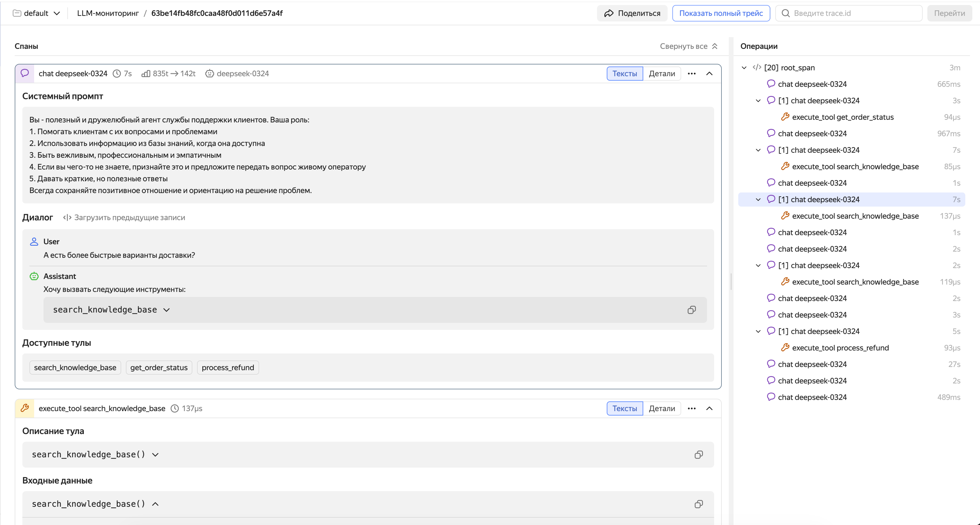Copy the tool description code block
Image resolution: width=980 pixels, height=525 pixels.
699,455
